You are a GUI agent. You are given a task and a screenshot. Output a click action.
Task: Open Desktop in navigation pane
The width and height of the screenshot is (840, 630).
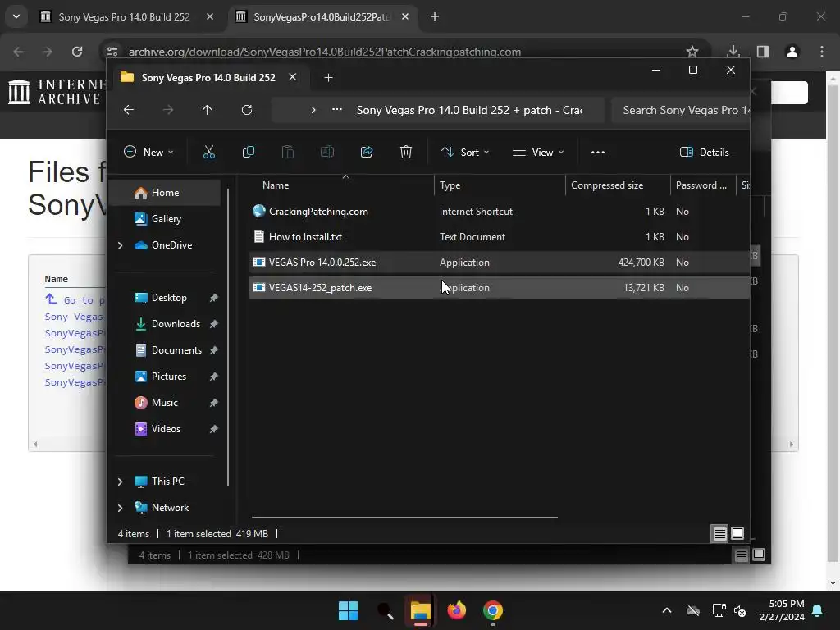(x=169, y=297)
